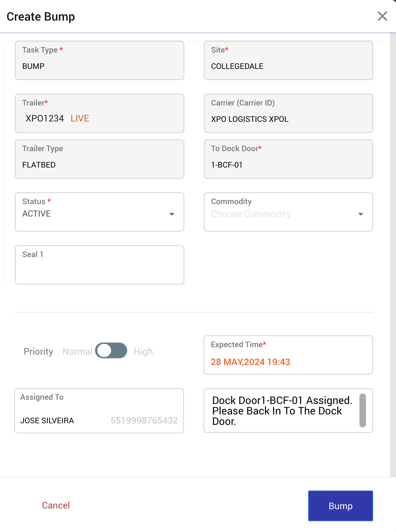Click the Carrier field XPO LOGISTICS XPOL
Screen dimensions: 396x532
(289, 113)
